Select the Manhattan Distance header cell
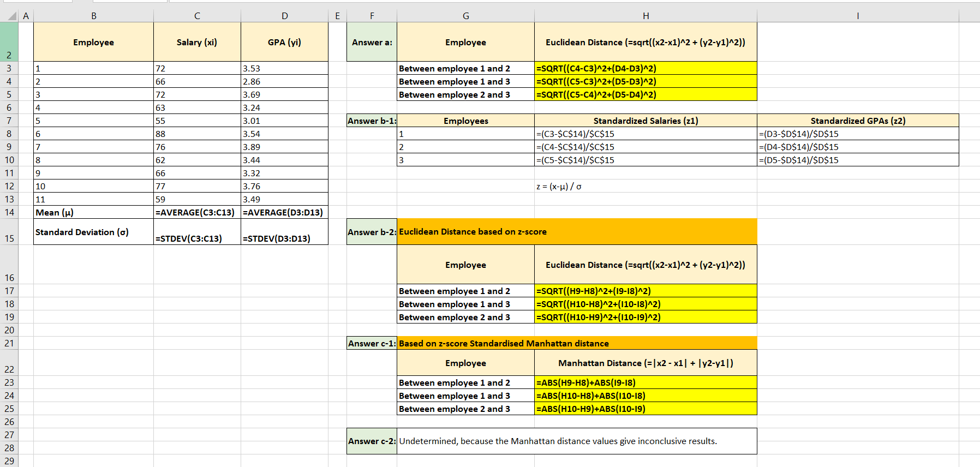The height and width of the screenshot is (467, 980). tap(645, 363)
